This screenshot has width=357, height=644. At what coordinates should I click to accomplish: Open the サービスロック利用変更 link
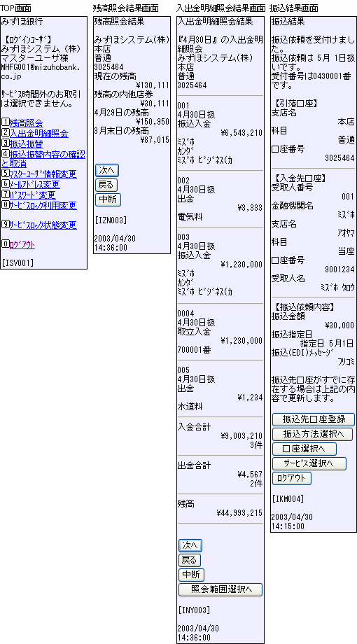[x=43, y=205]
